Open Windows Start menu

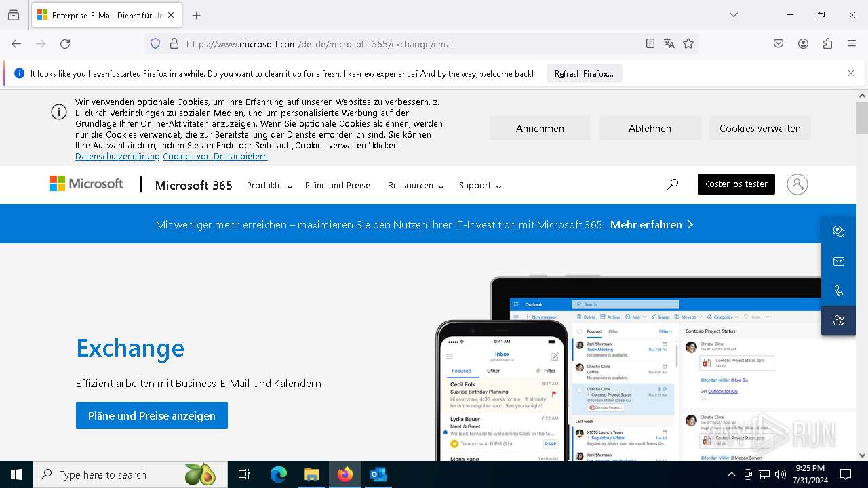coord(16,474)
